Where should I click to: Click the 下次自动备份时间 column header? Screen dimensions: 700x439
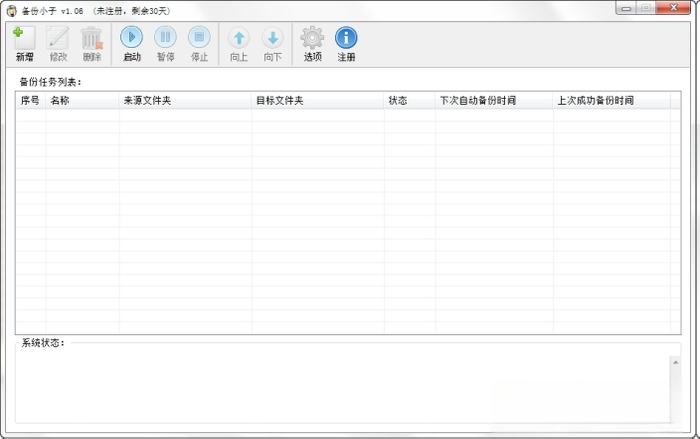(x=494, y=100)
